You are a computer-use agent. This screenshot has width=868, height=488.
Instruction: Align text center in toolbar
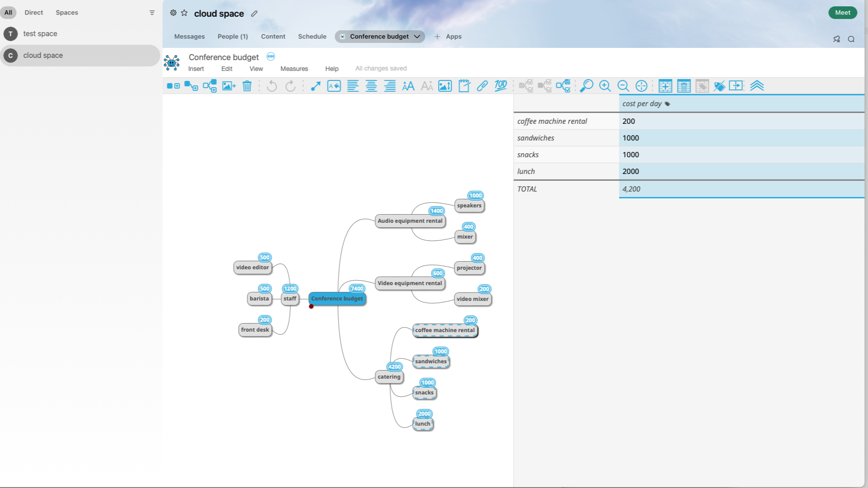(x=371, y=86)
